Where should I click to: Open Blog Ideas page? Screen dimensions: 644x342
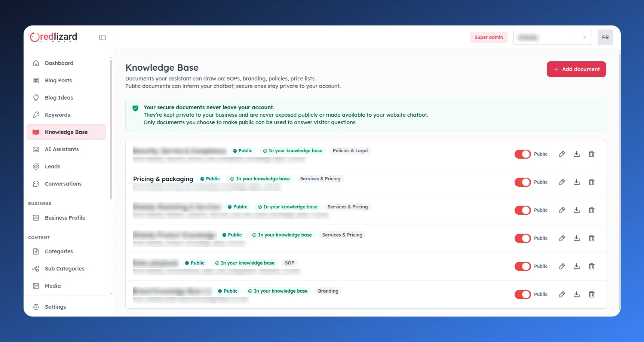66,98
